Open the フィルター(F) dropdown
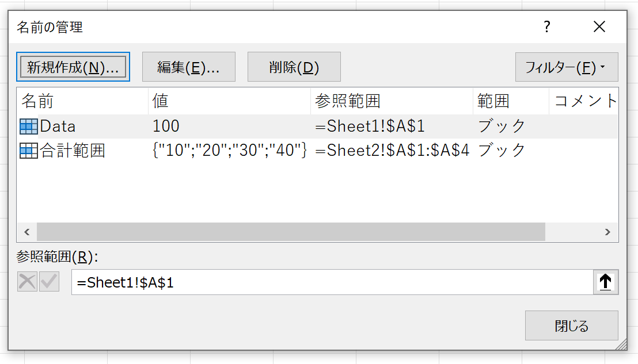638x364 pixels. (x=567, y=67)
